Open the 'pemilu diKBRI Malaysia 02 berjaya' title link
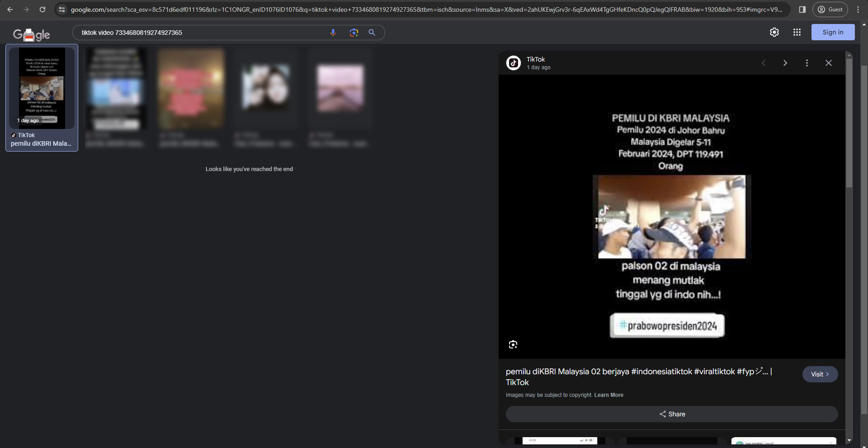This screenshot has height=448, width=868. [639, 377]
